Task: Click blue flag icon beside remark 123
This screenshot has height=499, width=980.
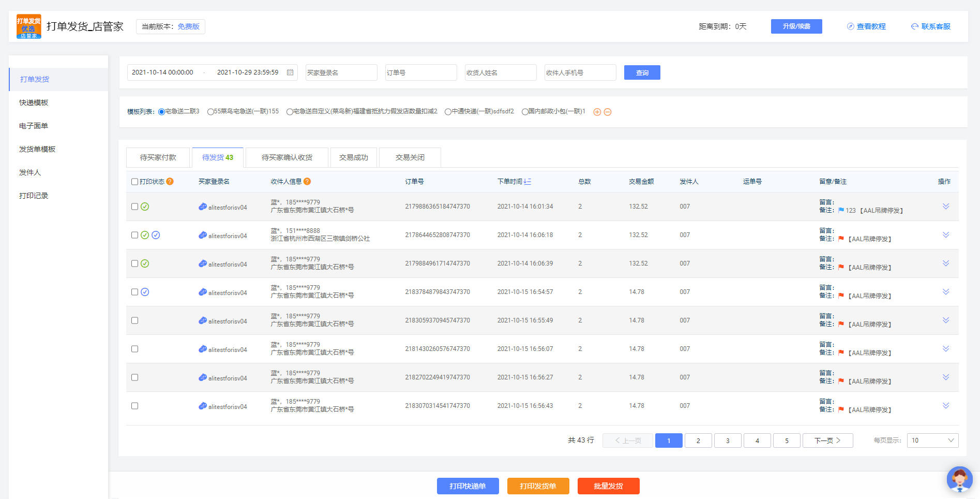Action: tap(841, 210)
